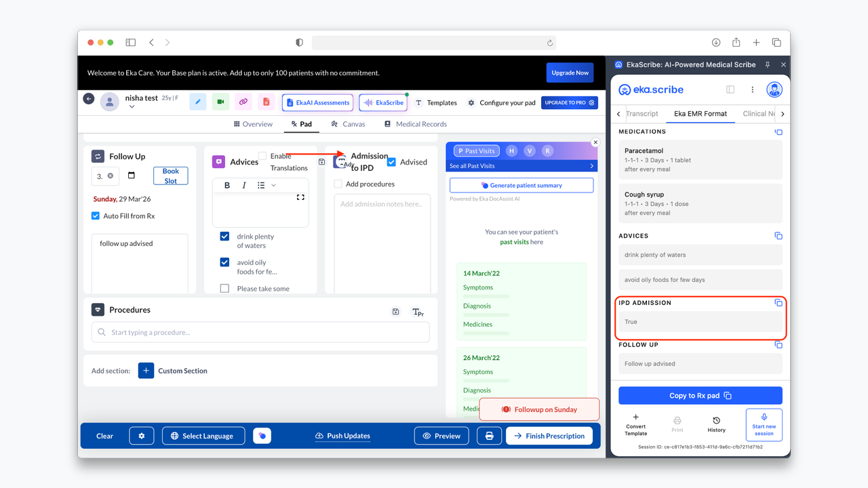Open the list formatting dropdown arrow
The image size is (868, 488).
[274, 185]
